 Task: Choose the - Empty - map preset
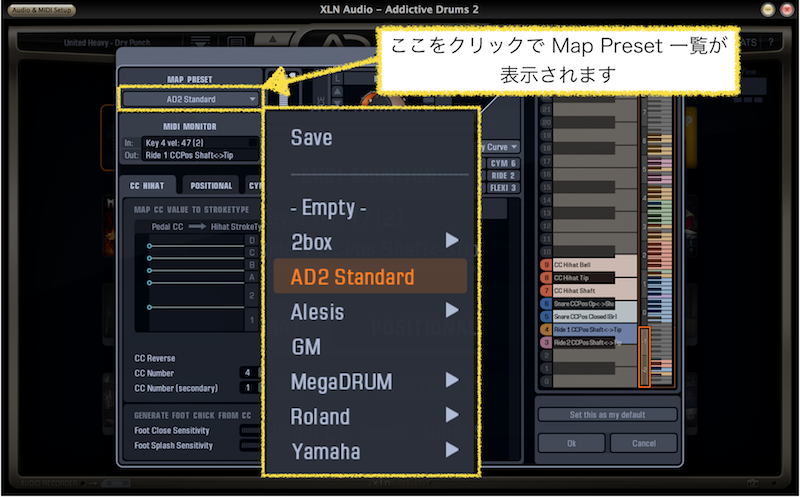tap(328, 208)
